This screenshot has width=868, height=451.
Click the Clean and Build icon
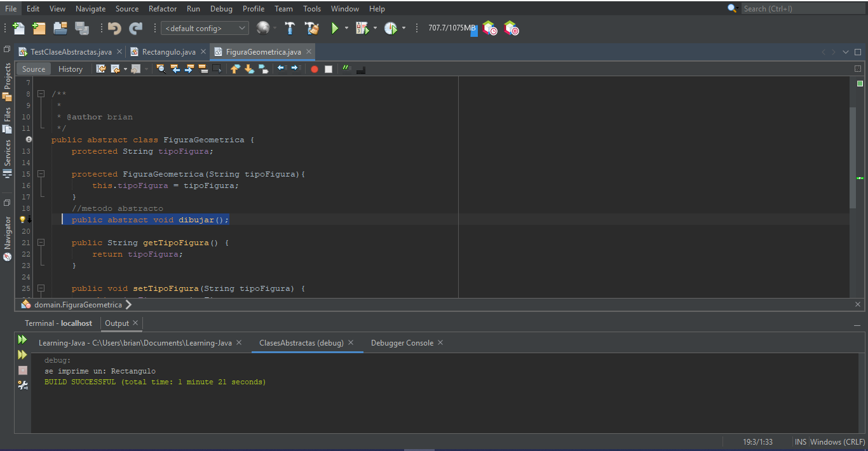click(x=311, y=28)
